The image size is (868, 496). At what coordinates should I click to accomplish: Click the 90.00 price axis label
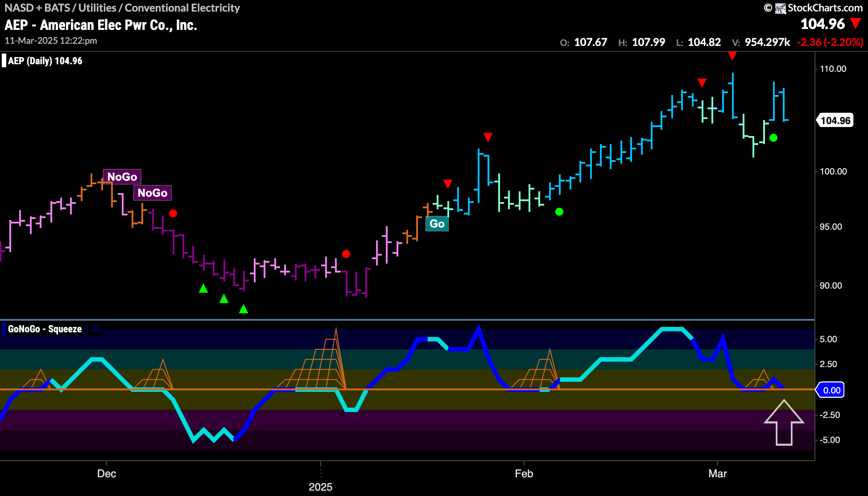coord(831,285)
